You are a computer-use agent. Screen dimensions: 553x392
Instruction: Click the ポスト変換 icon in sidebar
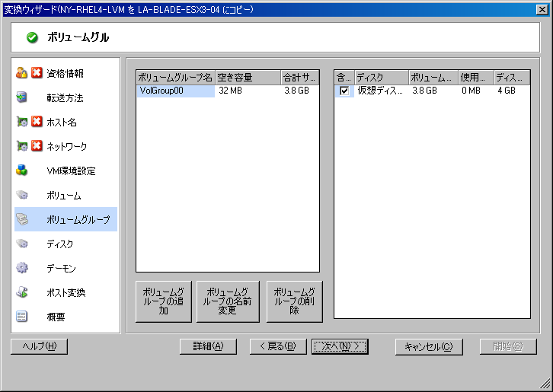[22, 292]
